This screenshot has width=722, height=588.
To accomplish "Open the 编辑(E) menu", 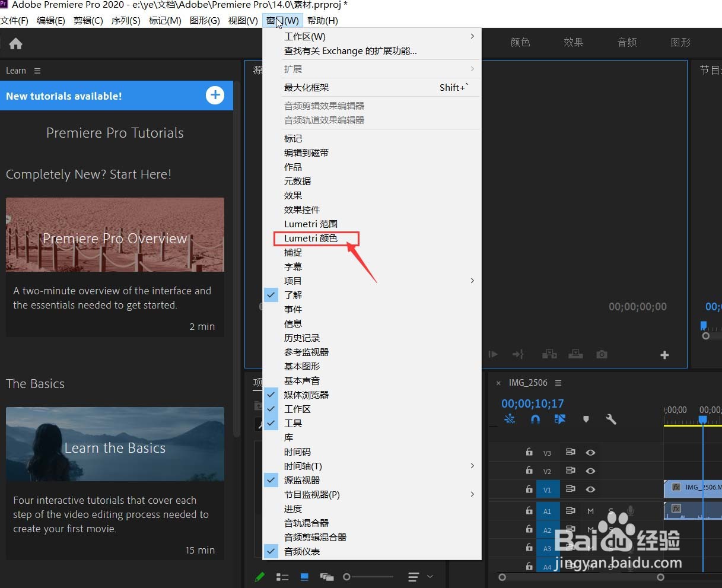I will [50, 20].
